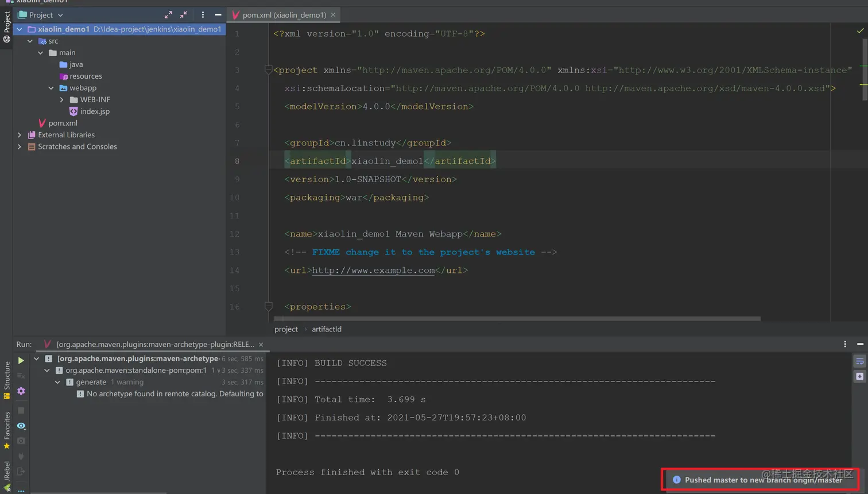Click the groupId cn.linstudy line
868x494 pixels.
[368, 143]
